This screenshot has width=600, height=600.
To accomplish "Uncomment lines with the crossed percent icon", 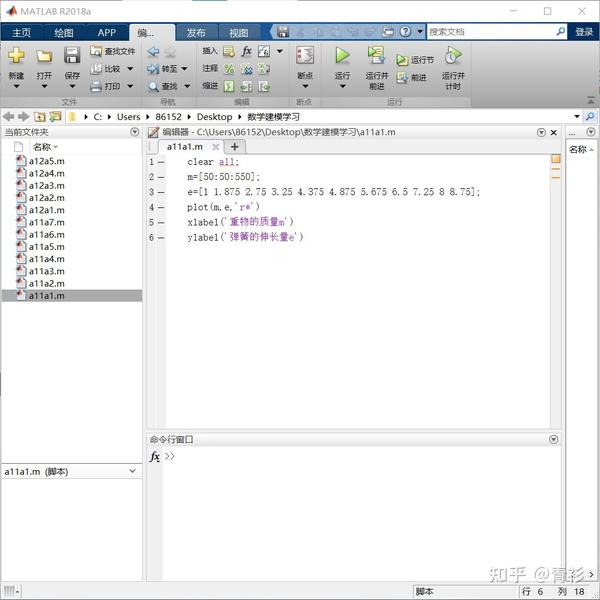I will (246, 69).
